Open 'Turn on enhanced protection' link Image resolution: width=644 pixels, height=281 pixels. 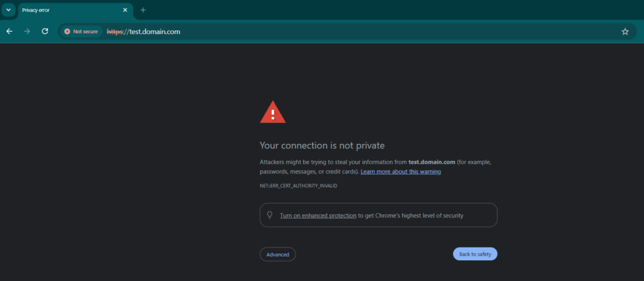coord(318,215)
